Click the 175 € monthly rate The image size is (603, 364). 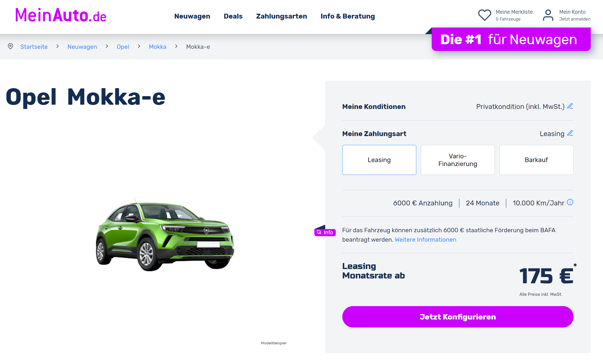click(546, 276)
